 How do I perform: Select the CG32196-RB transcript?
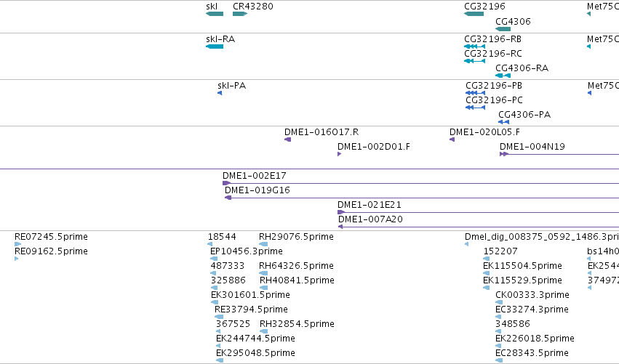click(x=474, y=46)
